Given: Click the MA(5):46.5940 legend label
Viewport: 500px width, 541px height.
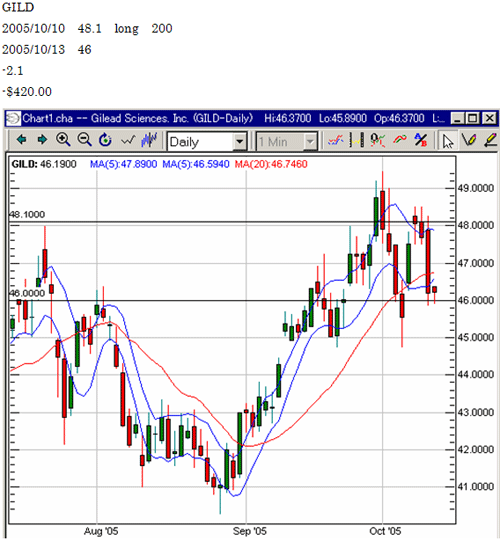Looking at the screenshot, I should pos(196,164).
